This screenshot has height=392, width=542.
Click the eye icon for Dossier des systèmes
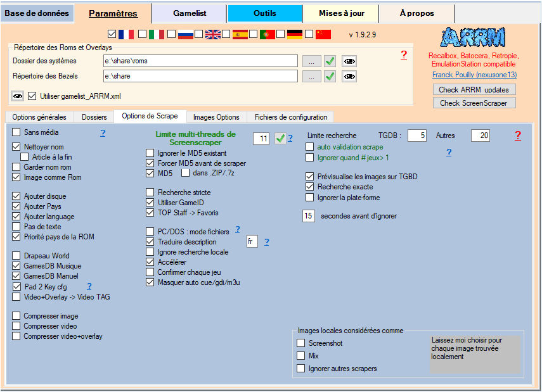click(x=349, y=61)
